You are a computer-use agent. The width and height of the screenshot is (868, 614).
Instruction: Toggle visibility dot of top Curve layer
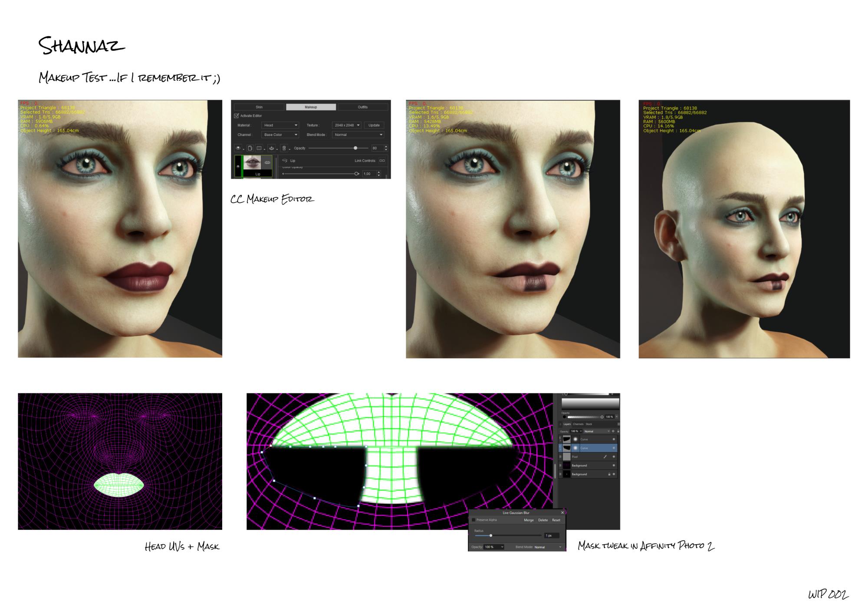614,439
